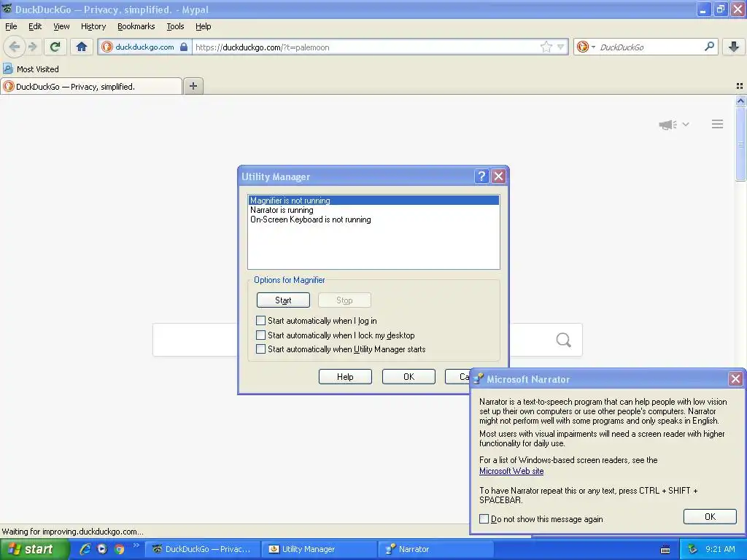Select the DuckDuckGo browser tab

point(91,87)
